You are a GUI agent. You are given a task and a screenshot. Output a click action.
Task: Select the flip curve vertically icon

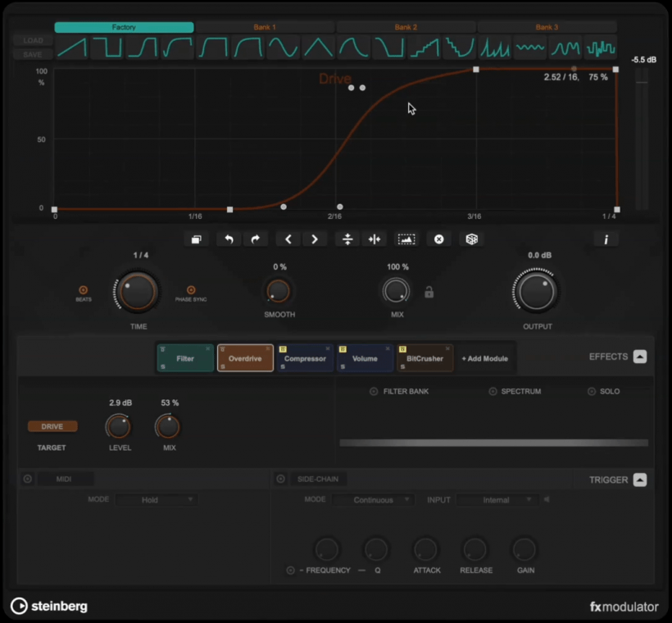click(x=346, y=239)
